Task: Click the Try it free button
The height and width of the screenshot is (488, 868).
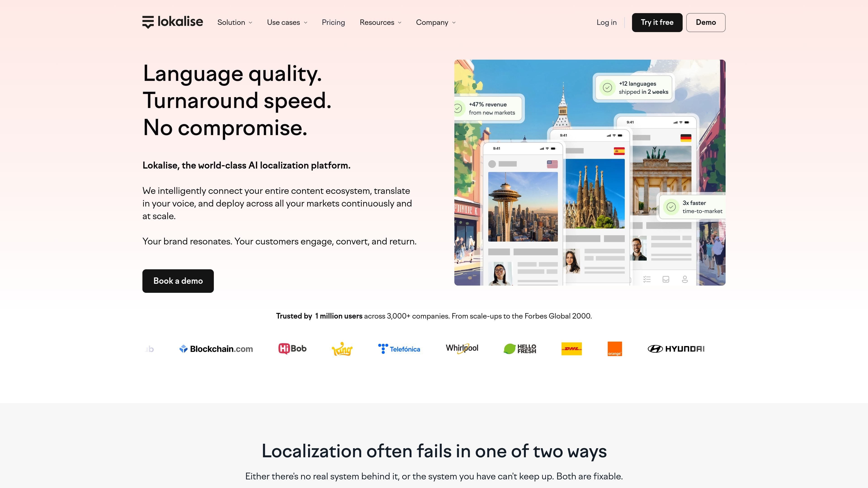Action: pos(657,23)
